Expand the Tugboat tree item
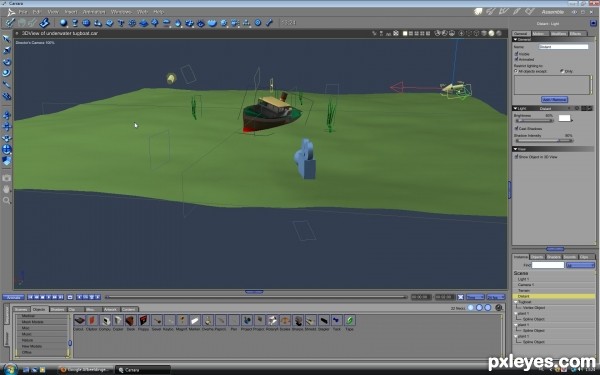 [x=516, y=302]
